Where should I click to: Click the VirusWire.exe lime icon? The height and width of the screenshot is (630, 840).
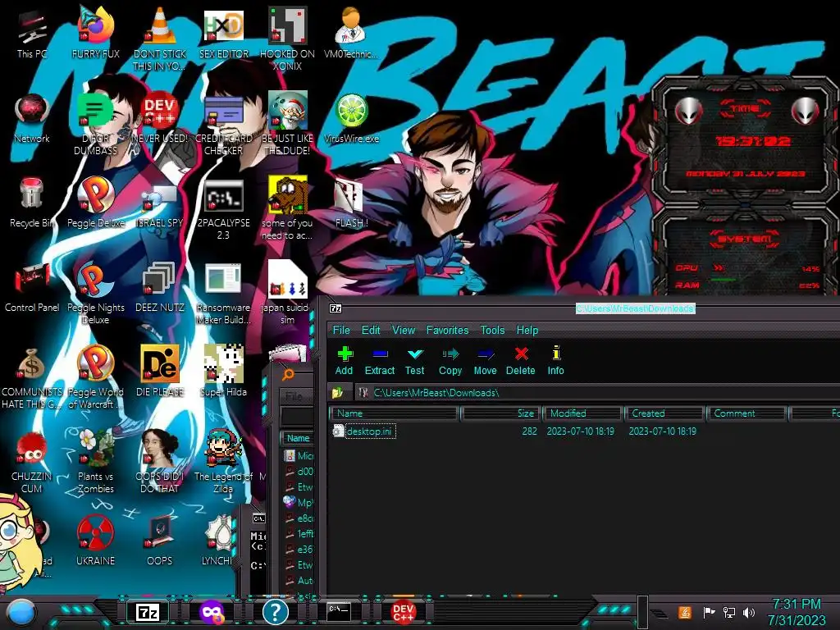tap(351, 112)
